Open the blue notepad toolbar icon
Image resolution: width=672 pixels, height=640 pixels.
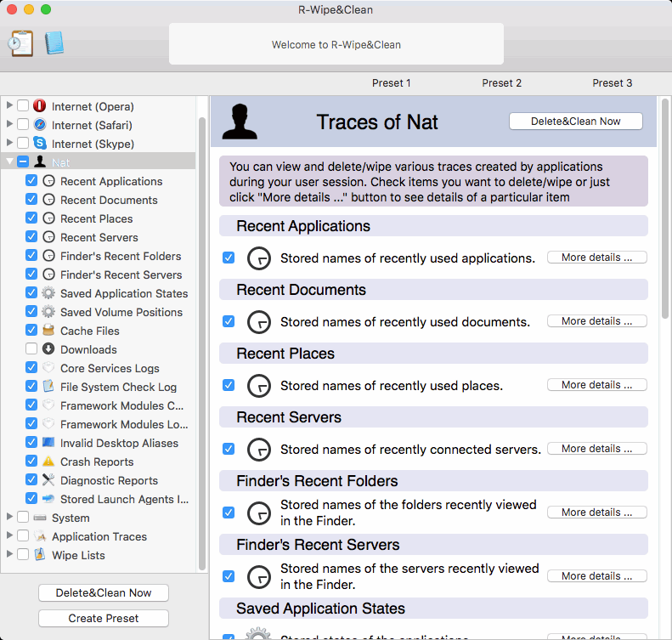click(x=54, y=42)
